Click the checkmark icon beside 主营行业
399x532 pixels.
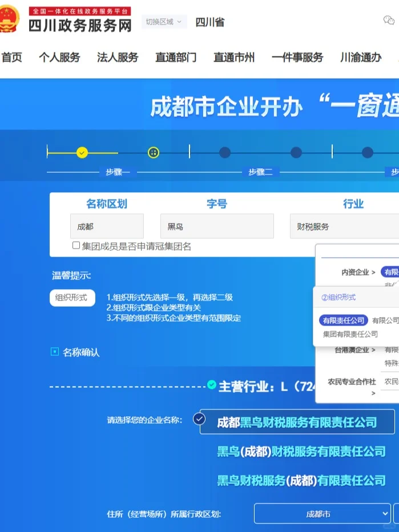(x=212, y=385)
